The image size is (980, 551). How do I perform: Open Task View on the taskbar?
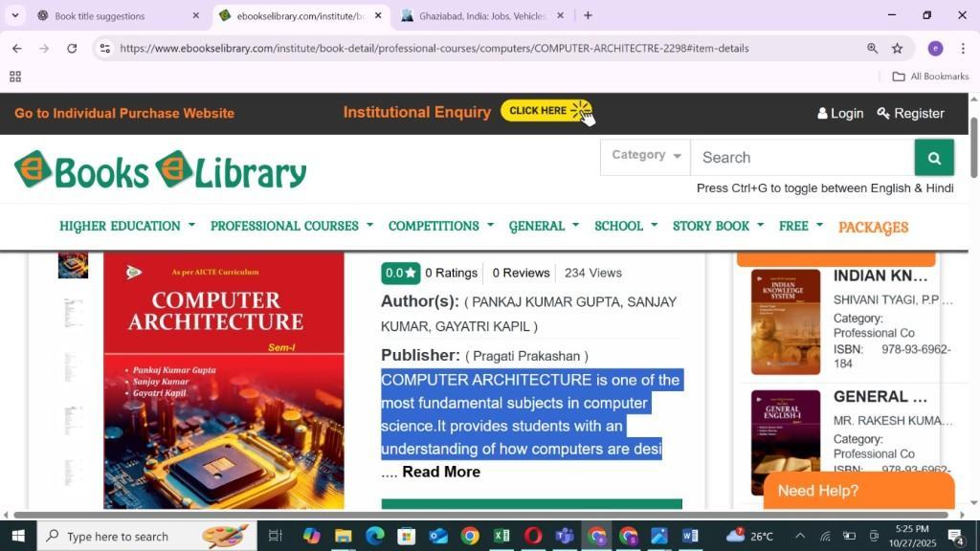pos(275,536)
